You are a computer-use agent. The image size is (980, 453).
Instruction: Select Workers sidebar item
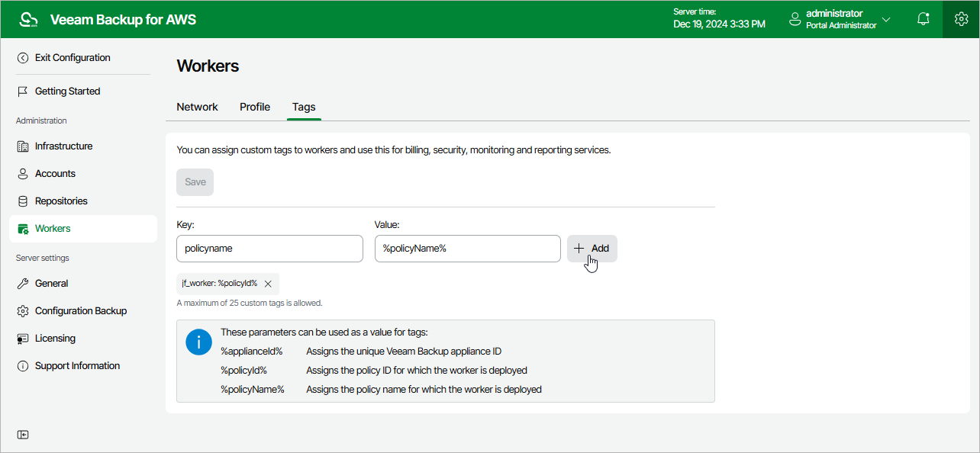tap(83, 229)
